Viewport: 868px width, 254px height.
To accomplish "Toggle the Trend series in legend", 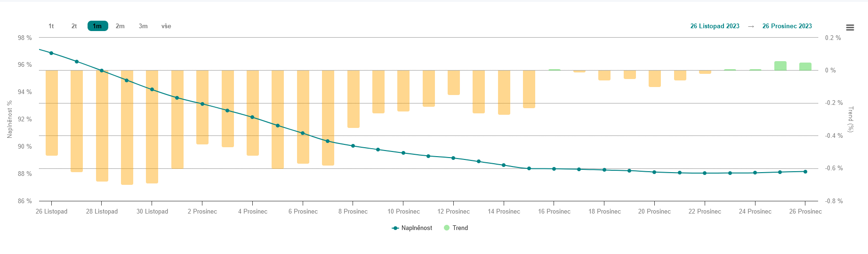I will [460, 228].
